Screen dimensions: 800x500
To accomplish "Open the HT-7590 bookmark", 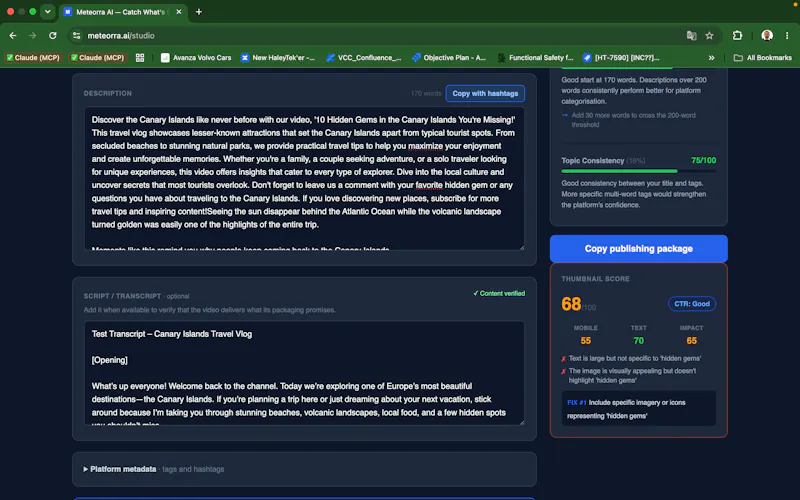I will tap(621, 58).
